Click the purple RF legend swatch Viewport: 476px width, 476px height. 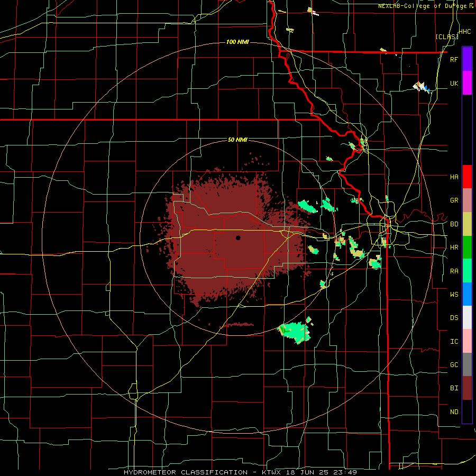pyautogui.click(x=467, y=59)
